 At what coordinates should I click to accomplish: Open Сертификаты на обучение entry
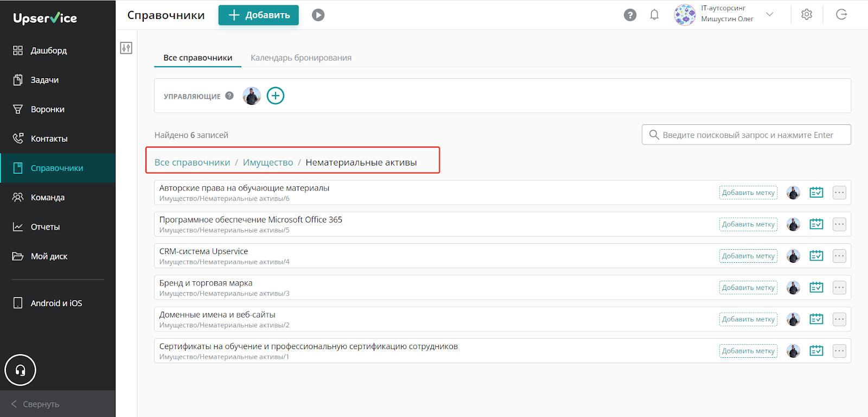[308, 346]
